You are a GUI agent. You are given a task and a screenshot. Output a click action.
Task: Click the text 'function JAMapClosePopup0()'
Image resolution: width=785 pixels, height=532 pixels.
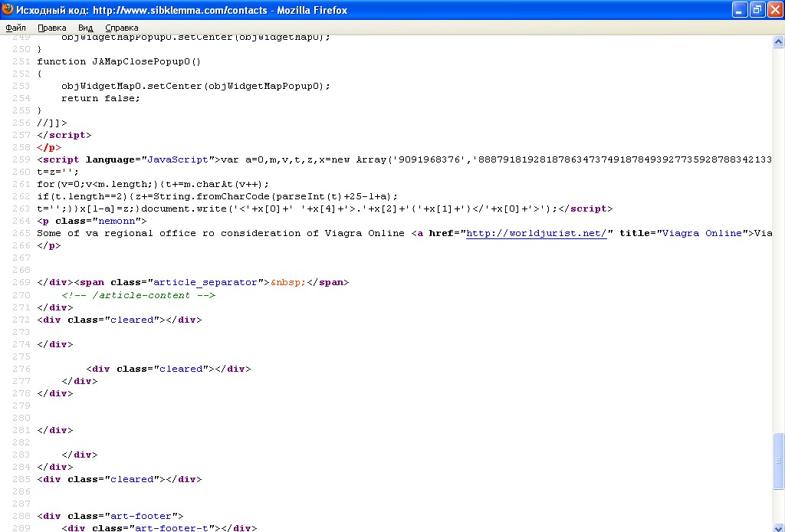click(x=119, y=61)
